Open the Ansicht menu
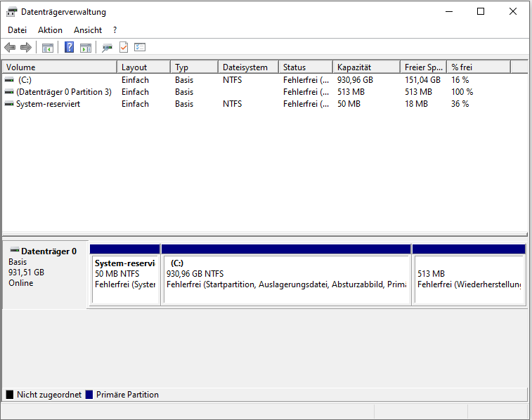Screen dimensions: 532x420 pos(88,30)
